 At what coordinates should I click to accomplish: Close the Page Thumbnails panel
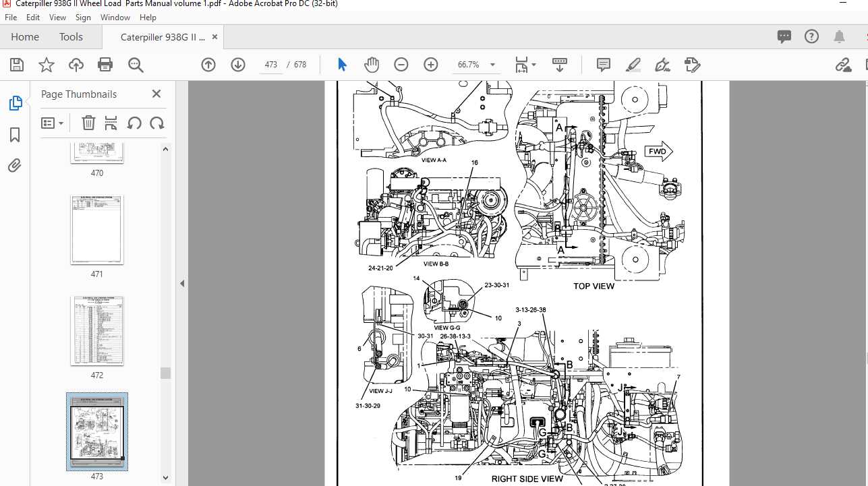point(156,94)
